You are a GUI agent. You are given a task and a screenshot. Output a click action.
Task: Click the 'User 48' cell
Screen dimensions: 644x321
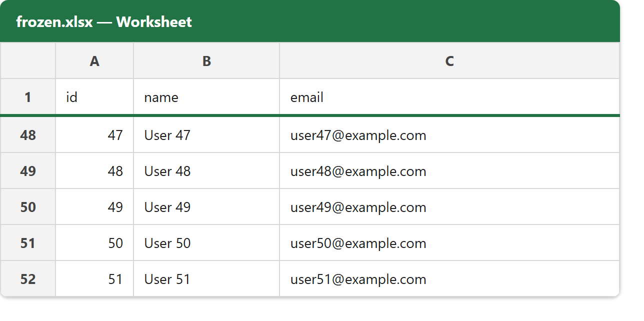coord(206,170)
